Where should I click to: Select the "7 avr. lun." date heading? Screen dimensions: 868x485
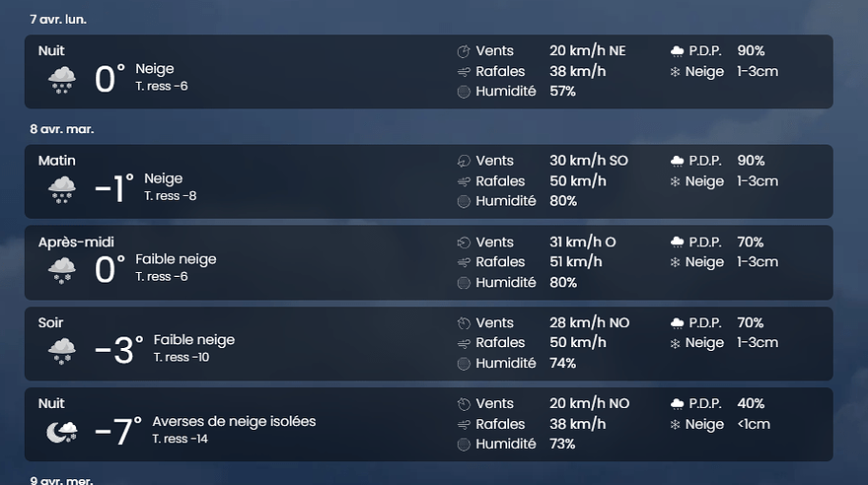pos(58,19)
